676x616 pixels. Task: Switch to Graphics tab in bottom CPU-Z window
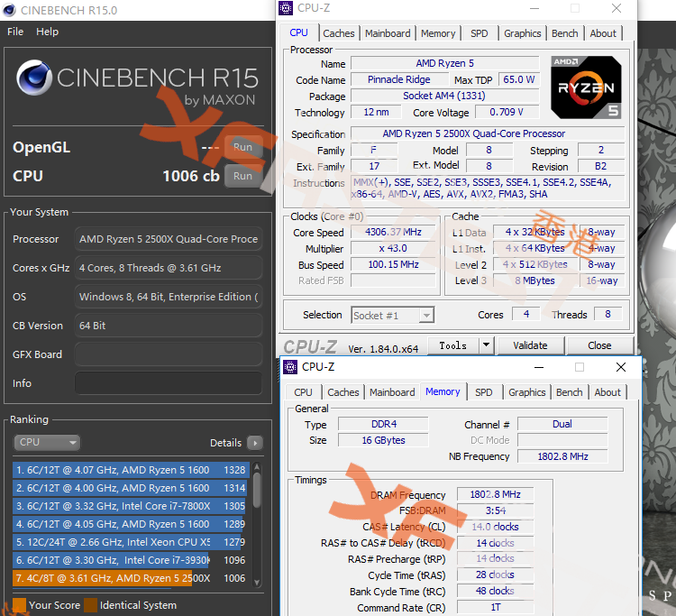pos(527,392)
